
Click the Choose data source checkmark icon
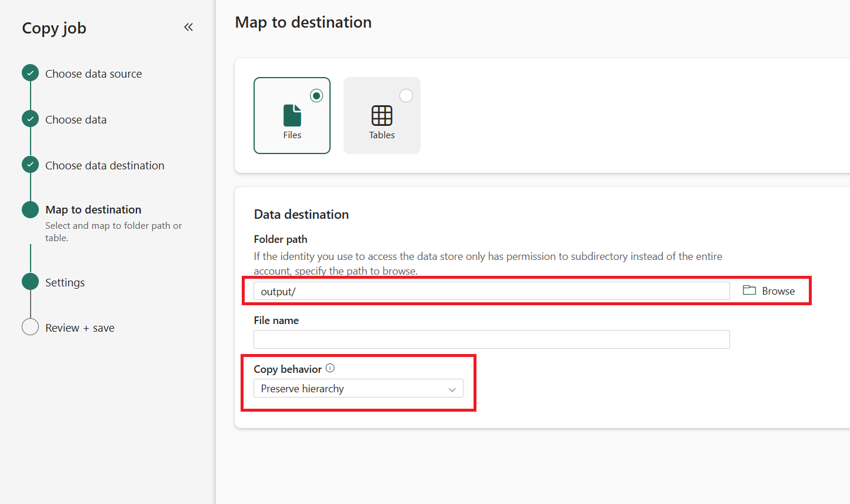[x=31, y=73]
